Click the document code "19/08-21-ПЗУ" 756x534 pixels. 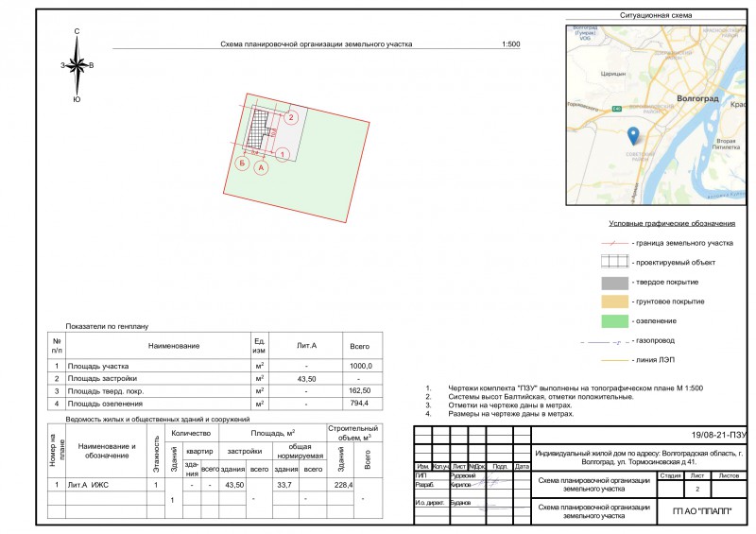tap(718, 435)
